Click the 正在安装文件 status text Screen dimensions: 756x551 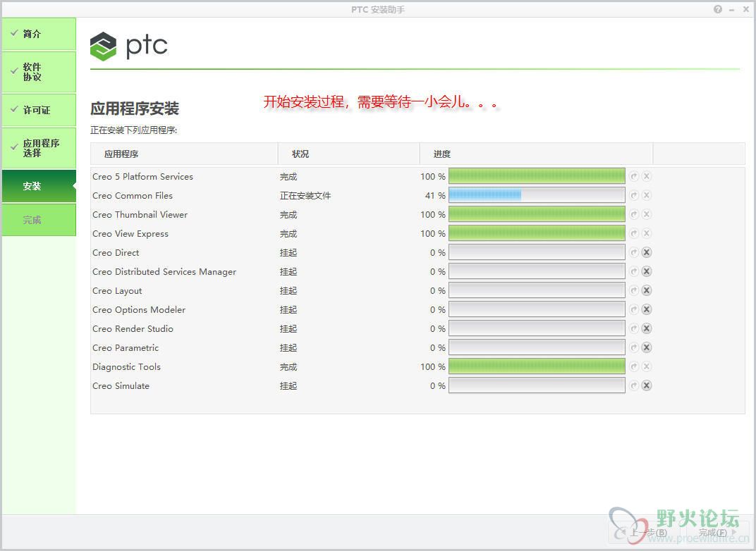click(305, 196)
